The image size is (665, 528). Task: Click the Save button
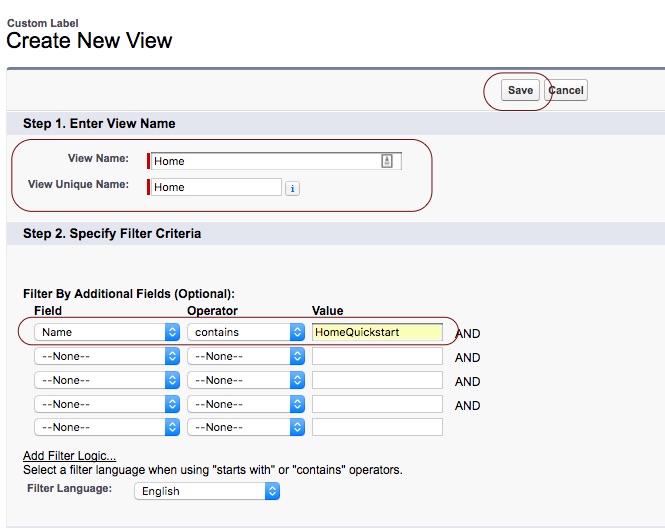[520, 90]
